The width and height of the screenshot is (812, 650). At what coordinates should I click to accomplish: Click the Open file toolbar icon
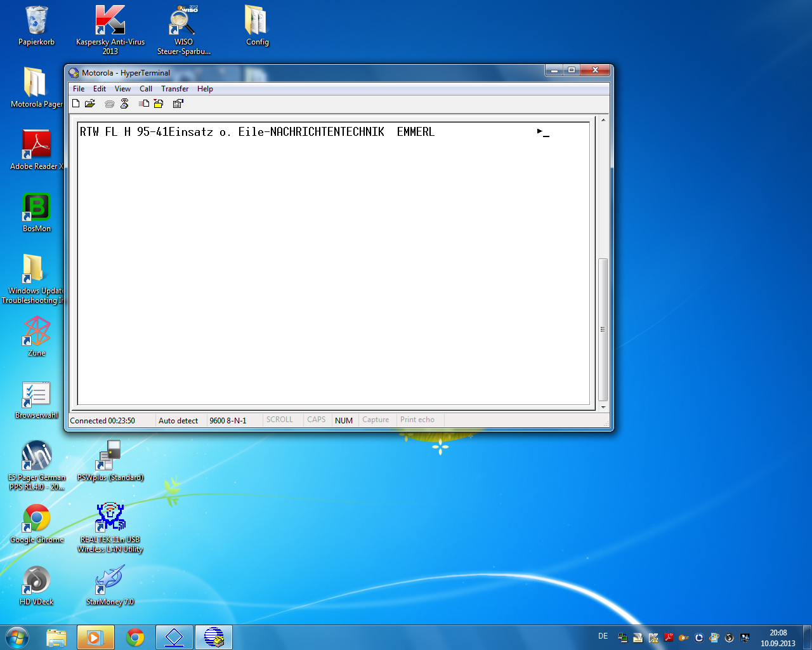pos(90,103)
